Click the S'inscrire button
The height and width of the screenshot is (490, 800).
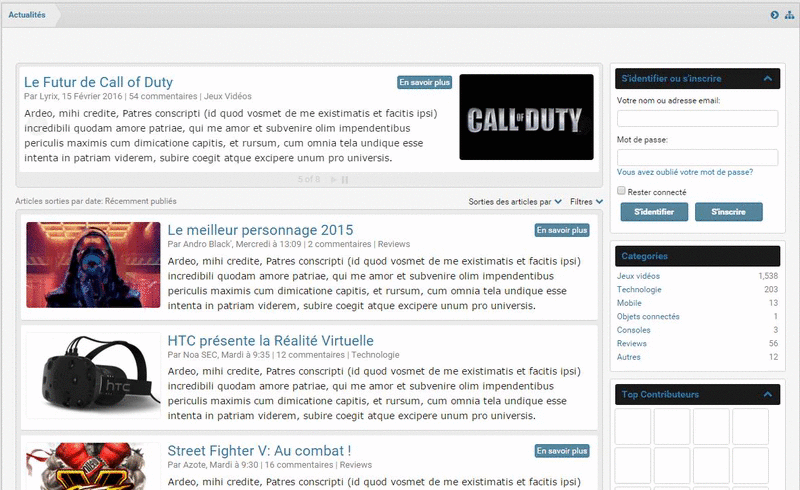coord(729,212)
